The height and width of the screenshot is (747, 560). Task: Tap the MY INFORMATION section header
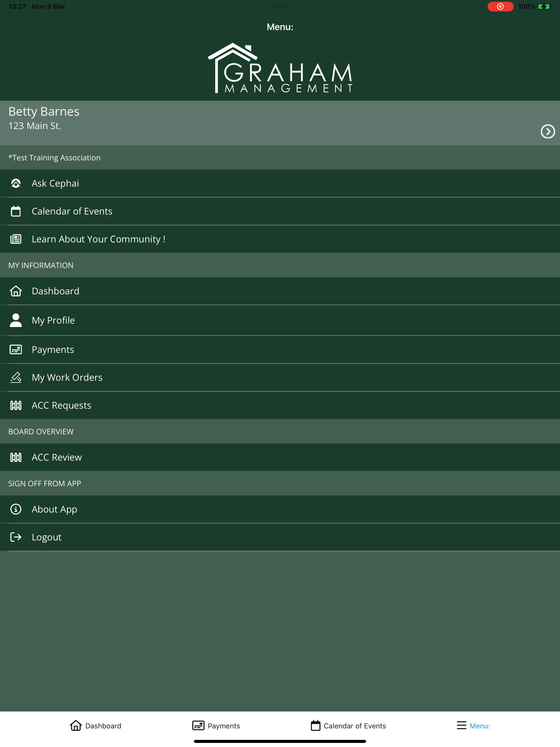[41, 265]
